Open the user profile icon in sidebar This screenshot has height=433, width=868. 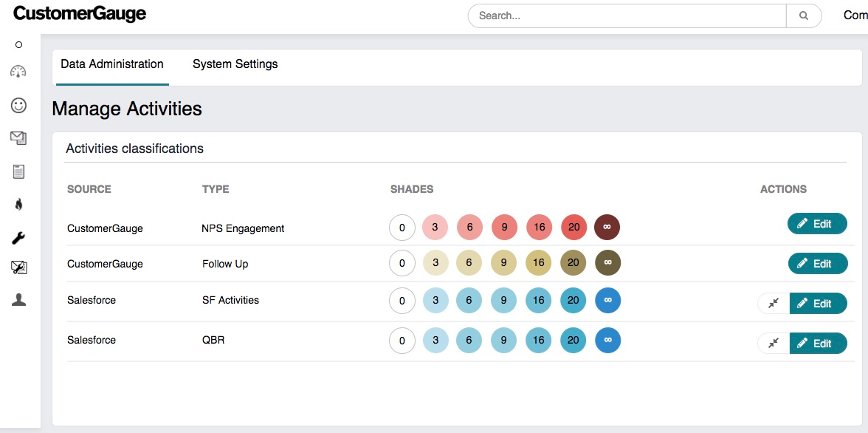19,300
